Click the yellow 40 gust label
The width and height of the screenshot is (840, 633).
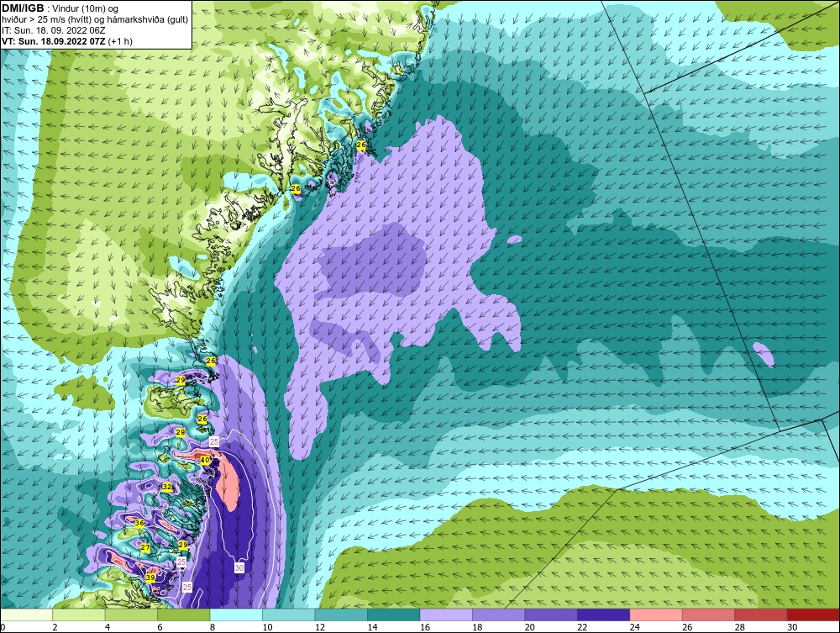(x=205, y=461)
